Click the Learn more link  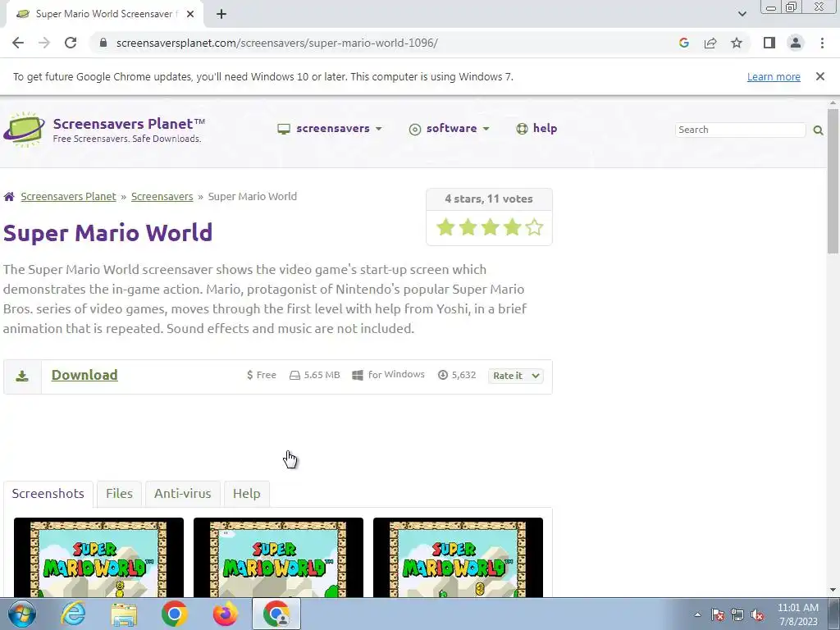tap(774, 76)
